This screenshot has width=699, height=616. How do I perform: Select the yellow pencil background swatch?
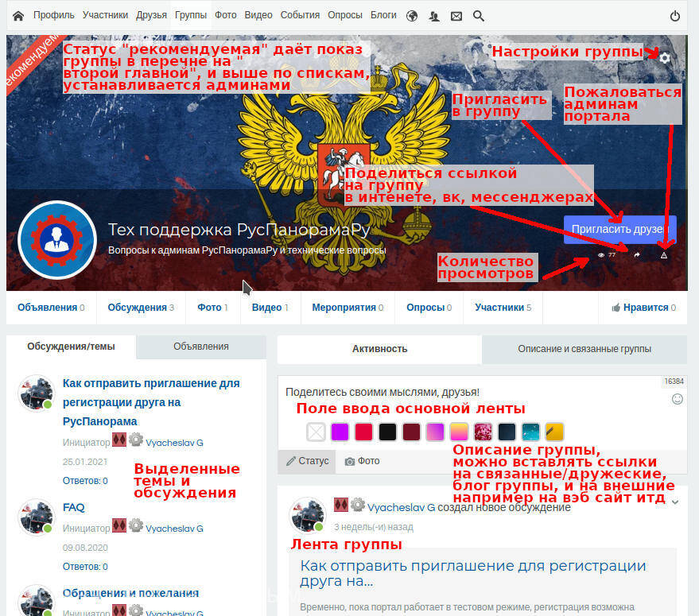click(x=554, y=432)
